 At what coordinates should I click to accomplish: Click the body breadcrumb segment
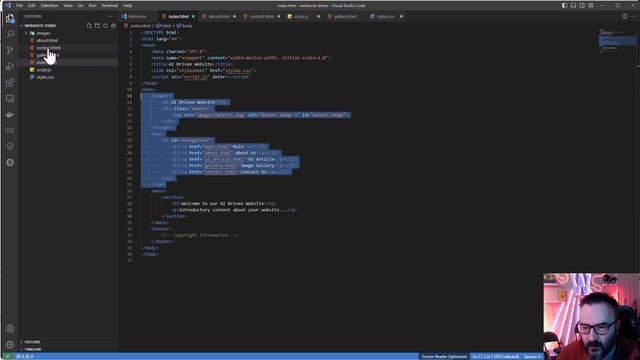tap(187, 26)
